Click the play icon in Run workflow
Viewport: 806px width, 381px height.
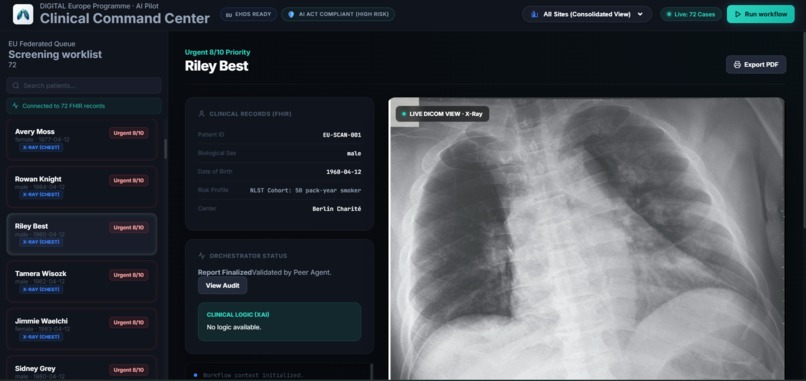pos(738,14)
